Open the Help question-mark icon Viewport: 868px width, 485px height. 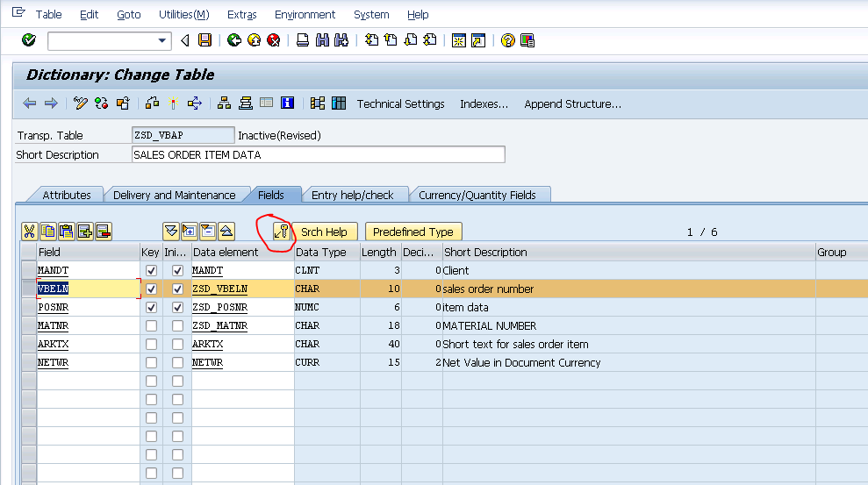(507, 40)
